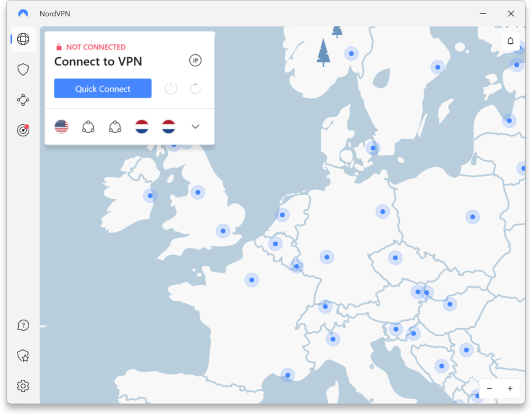Click the reconnect refresh arrow icon

(195, 88)
